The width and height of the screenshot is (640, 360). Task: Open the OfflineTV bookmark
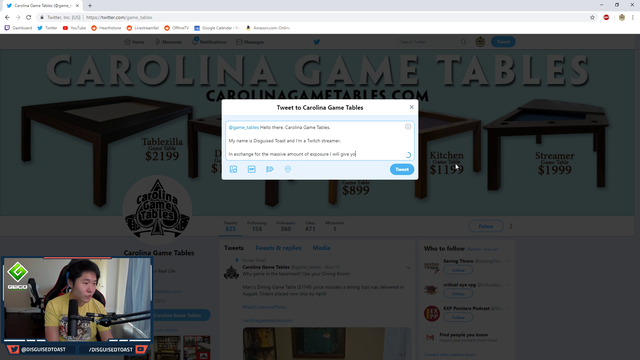point(176,28)
